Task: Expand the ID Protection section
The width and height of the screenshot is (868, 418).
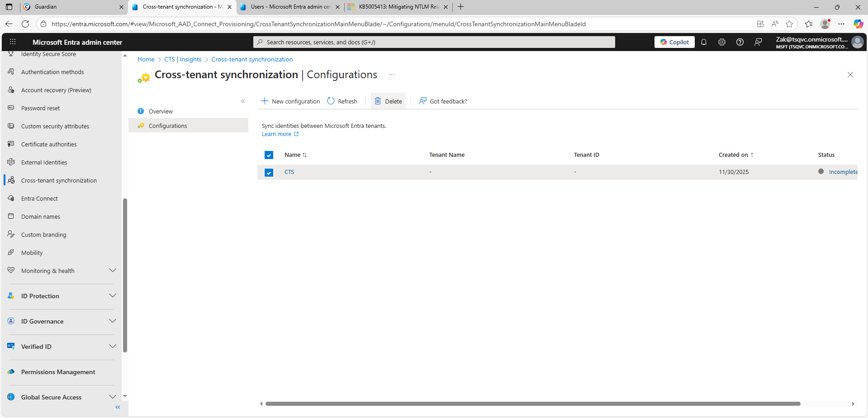Action: click(x=113, y=296)
